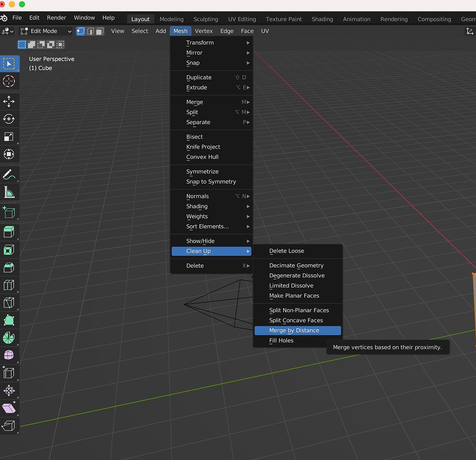Choose the Extrude Region tool
This screenshot has height=460, width=476.
click(x=10, y=232)
